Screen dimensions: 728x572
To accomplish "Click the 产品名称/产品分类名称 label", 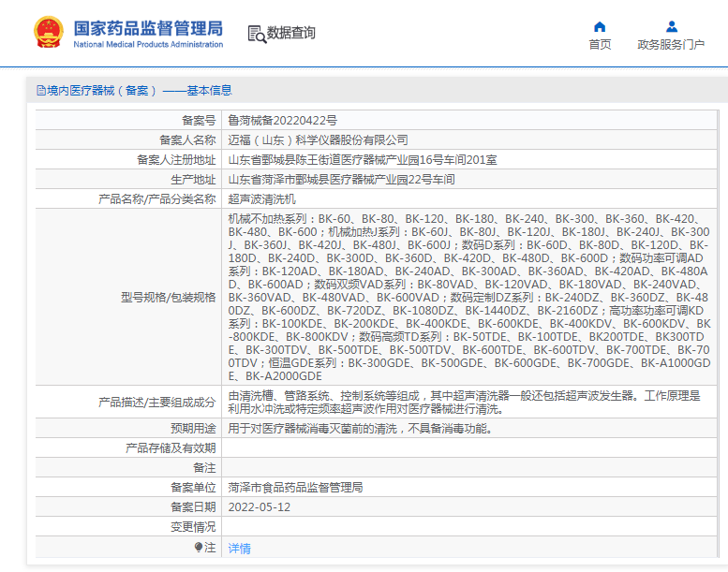I will [157, 199].
